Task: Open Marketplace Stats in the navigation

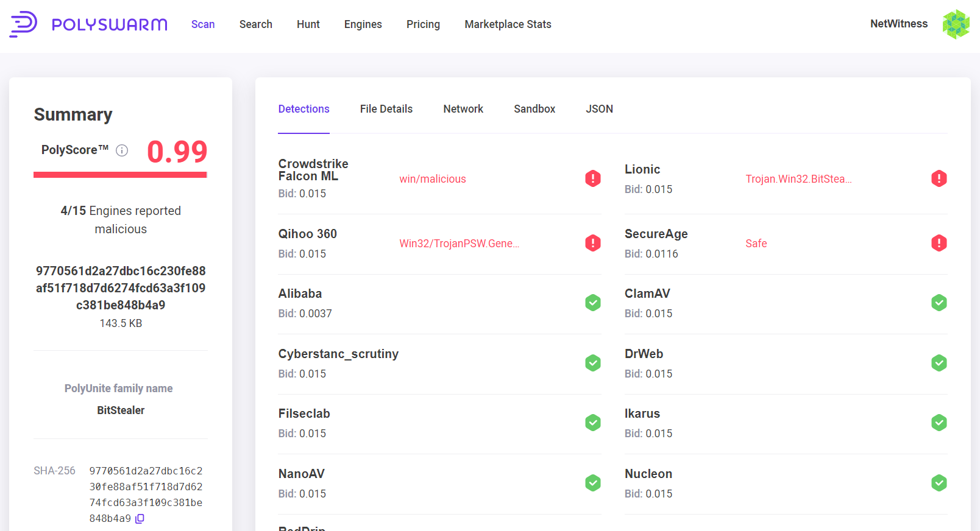Action: click(508, 24)
